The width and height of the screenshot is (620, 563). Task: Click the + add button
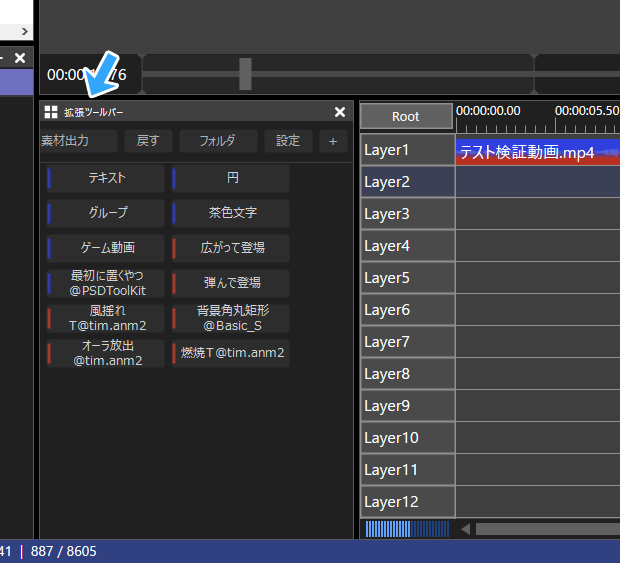(x=333, y=141)
